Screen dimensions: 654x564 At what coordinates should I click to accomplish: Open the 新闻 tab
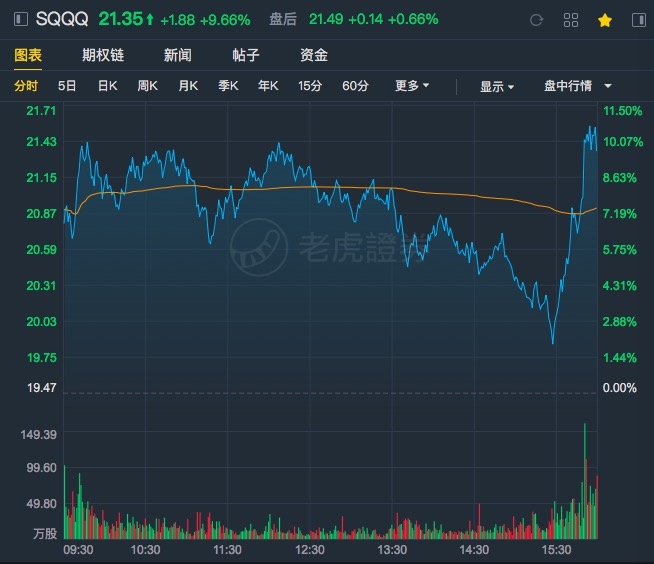(x=177, y=55)
